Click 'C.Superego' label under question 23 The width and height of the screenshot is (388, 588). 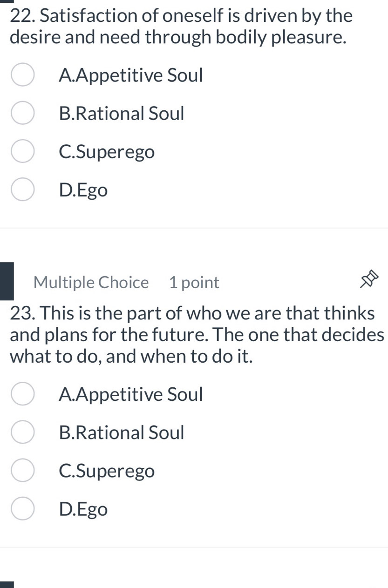107,472
